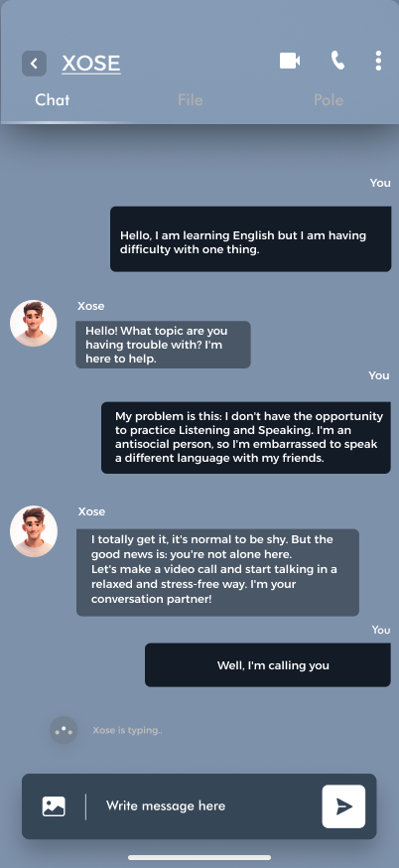Screen dimensions: 399x868
Task: Tap the typing indicator dots bubble
Action: (x=64, y=730)
